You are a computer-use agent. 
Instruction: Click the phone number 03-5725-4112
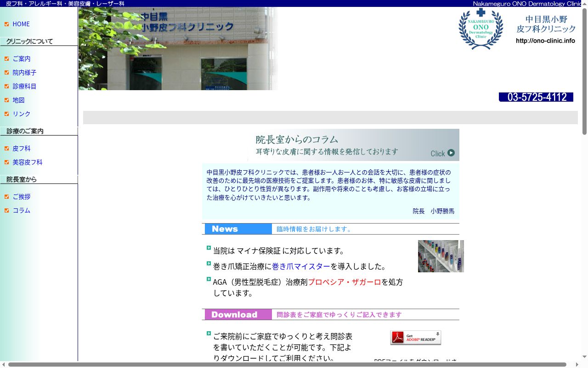pyautogui.click(x=536, y=97)
